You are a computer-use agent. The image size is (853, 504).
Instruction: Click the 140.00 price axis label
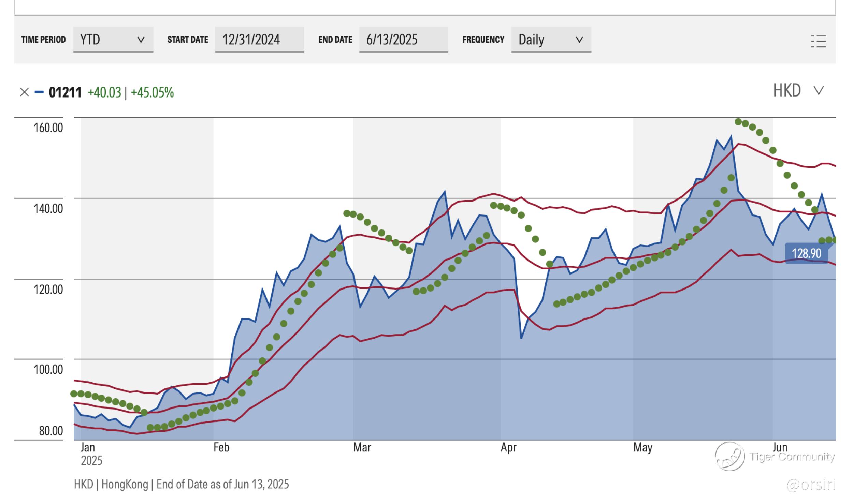(x=48, y=208)
